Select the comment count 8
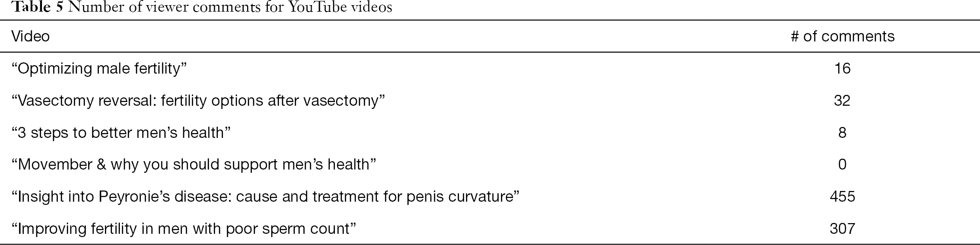This screenshot has height=245, width=980. coord(842,133)
